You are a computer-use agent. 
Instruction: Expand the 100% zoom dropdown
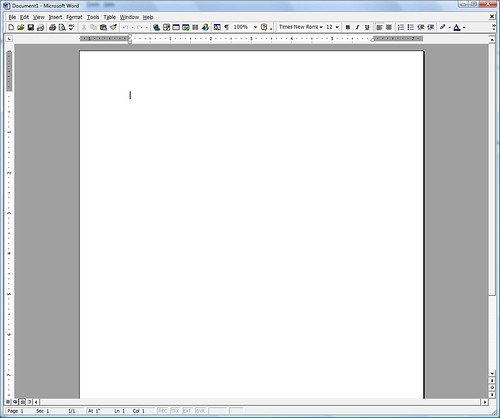coord(255,27)
